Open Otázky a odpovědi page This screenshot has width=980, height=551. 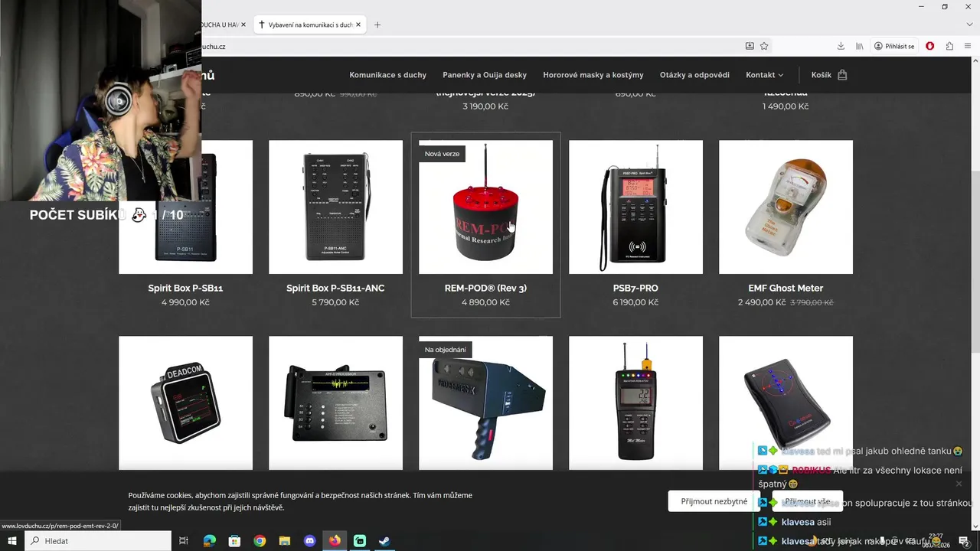click(x=694, y=75)
